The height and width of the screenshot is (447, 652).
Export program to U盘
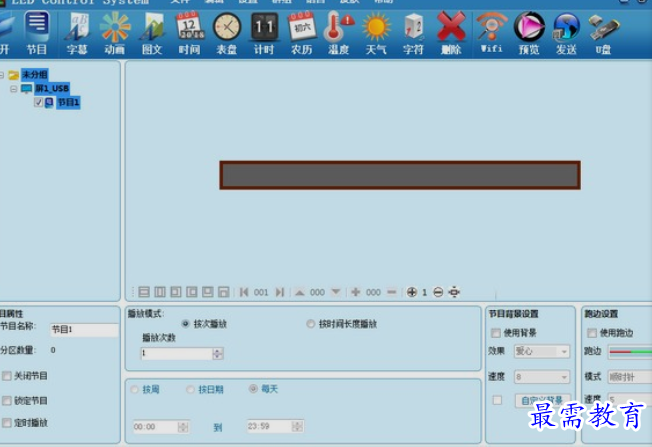(x=604, y=33)
